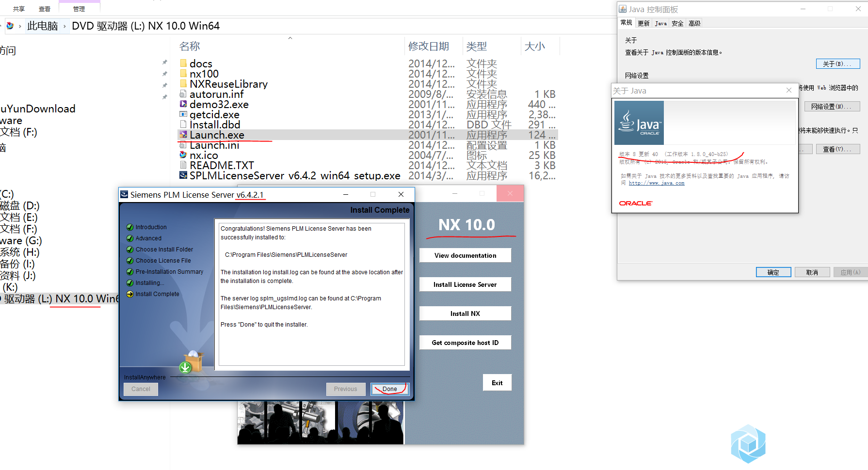Select 文档 (E:) in navigation pane
This screenshot has height=470, width=868.
pyautogui.click(x=19, y=218)
